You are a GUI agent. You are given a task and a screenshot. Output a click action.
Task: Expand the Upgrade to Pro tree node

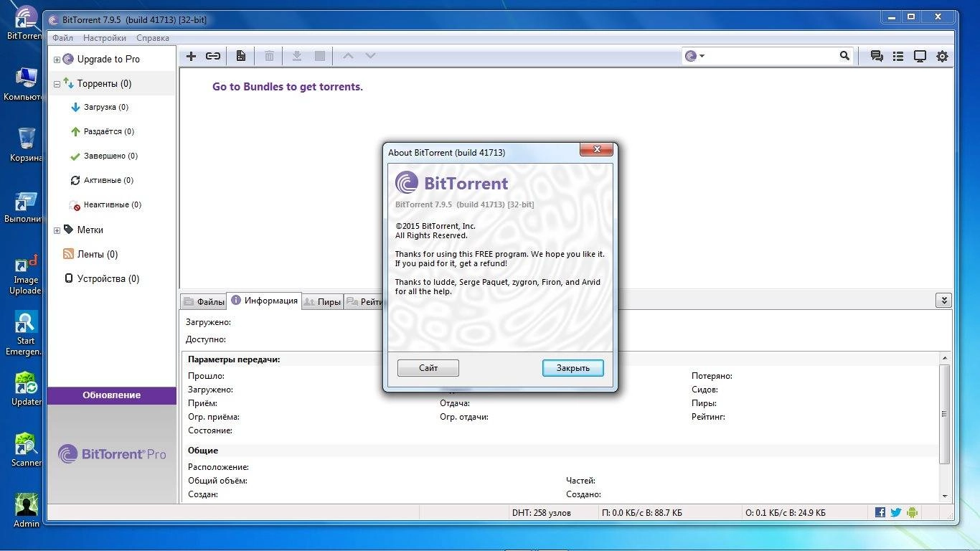click(57, 60)
